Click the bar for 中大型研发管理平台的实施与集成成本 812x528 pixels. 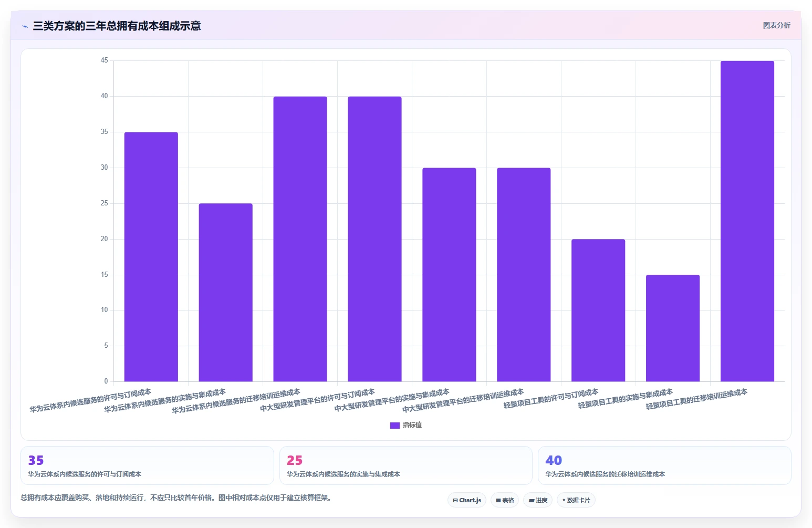tap(450, 275)
